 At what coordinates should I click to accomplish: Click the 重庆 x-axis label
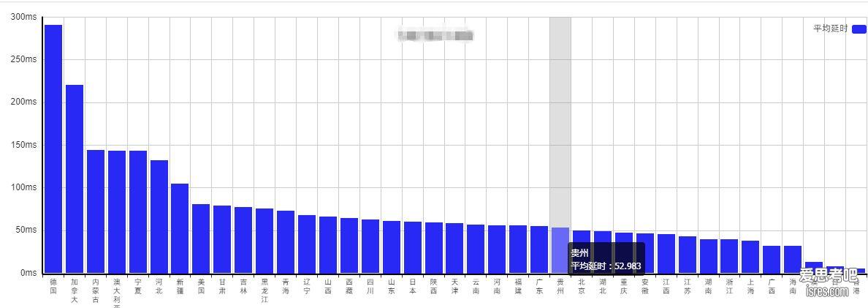click(624, 286)
